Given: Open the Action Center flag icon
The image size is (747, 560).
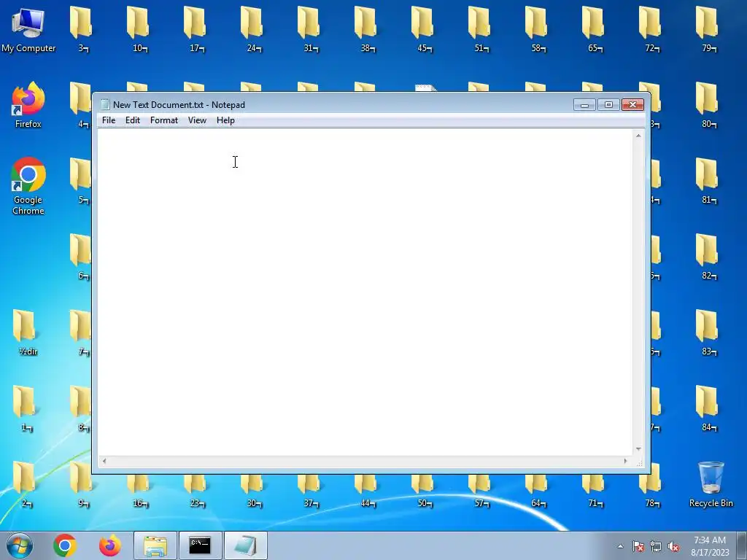Looking at the screenshot, I should pos(638,547).
